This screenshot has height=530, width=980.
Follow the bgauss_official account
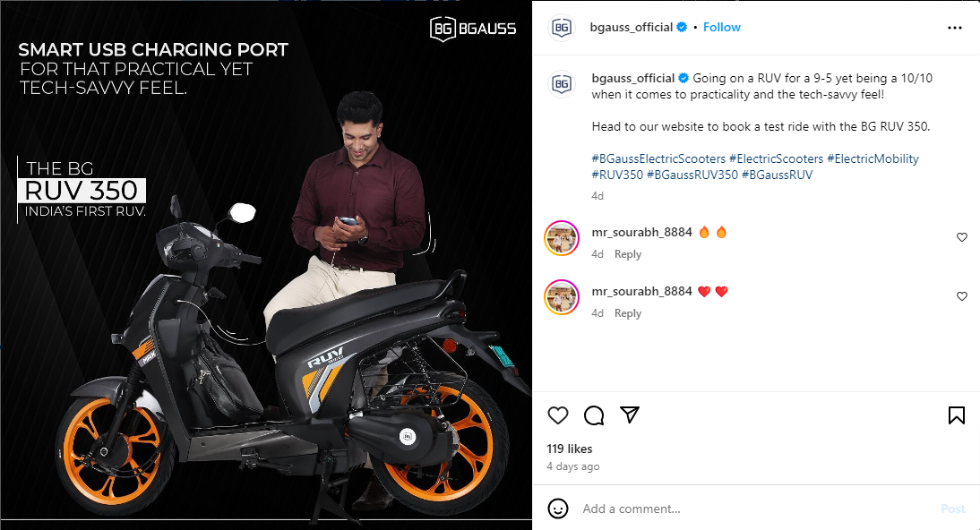point(721,28)
